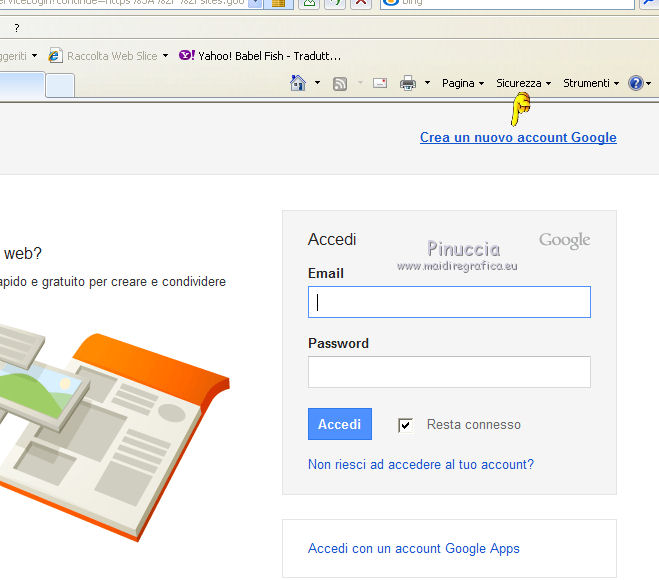The width and height of the screenshot is (659, 580).
Task: Click the Accedi heading text
Action: pyautogui.click(x=332, y=240)
